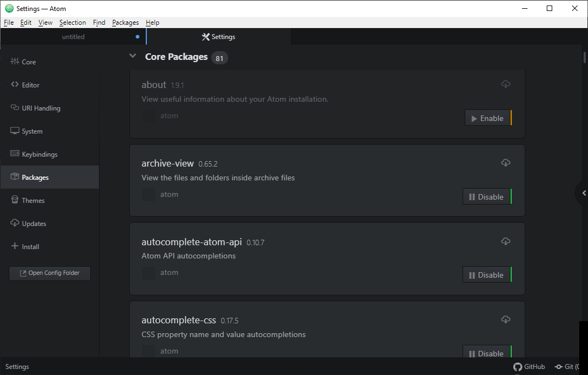Image resolution: width=588 pixels, height=375 pixels.
Task: Click atom author link on about package
Action: point(169,116)
